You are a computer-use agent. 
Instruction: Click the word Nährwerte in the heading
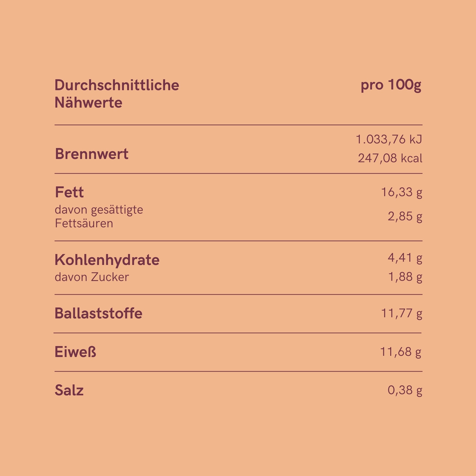pyautogui.click(x=89, y=102)
